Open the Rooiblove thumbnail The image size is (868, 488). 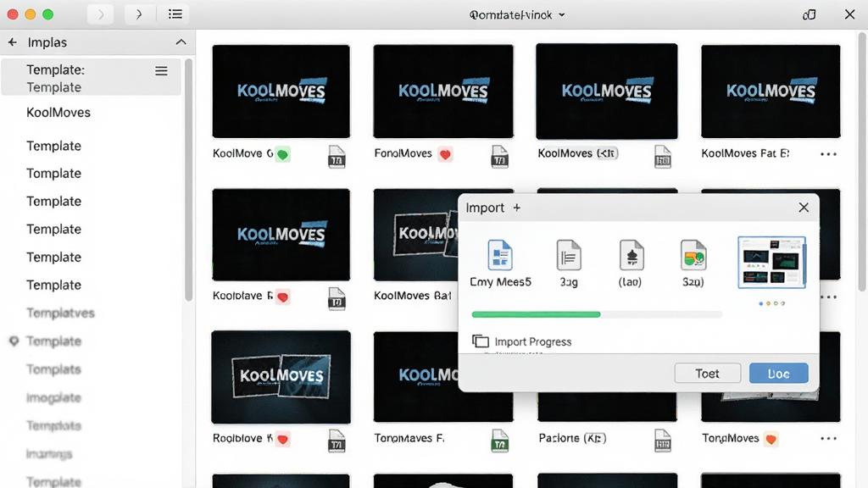point(281,377)
